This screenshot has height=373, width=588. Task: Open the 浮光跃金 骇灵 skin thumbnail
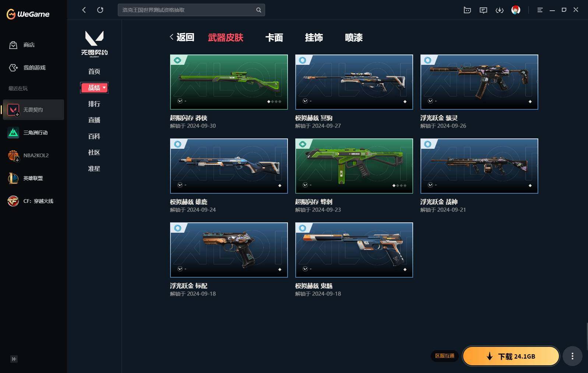tap(479, 82)
